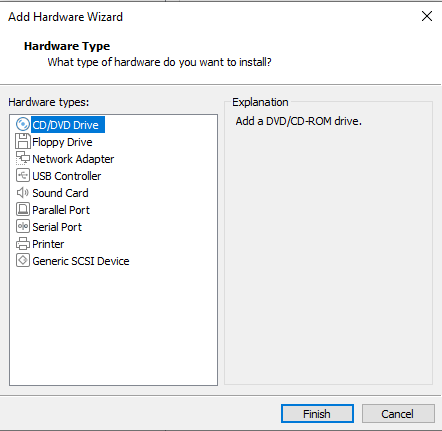
Task: Pick the USB Controller icon
Action: click(23, 175)
